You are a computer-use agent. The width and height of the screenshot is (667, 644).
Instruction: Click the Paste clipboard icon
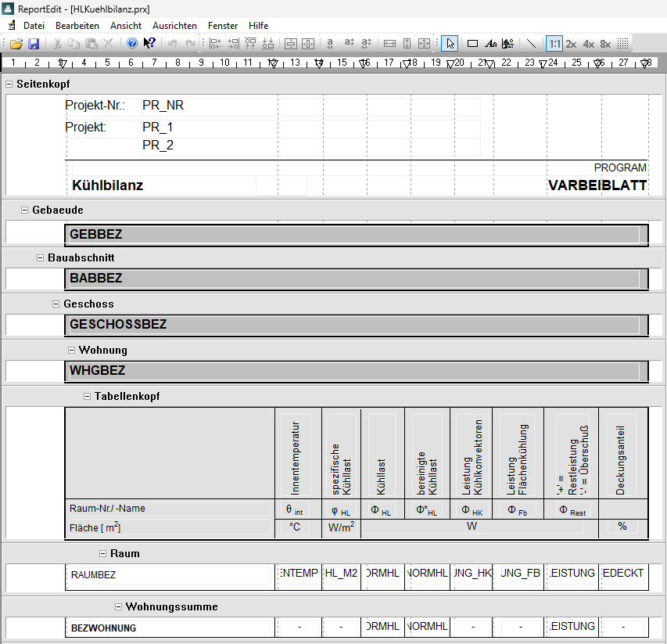point(91,43)
